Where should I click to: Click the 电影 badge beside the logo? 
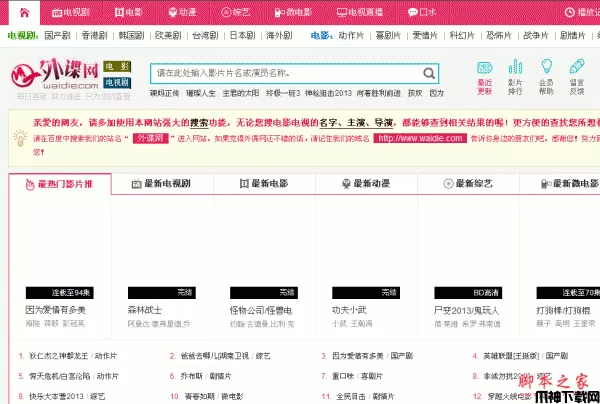click(x=117, y=67)
